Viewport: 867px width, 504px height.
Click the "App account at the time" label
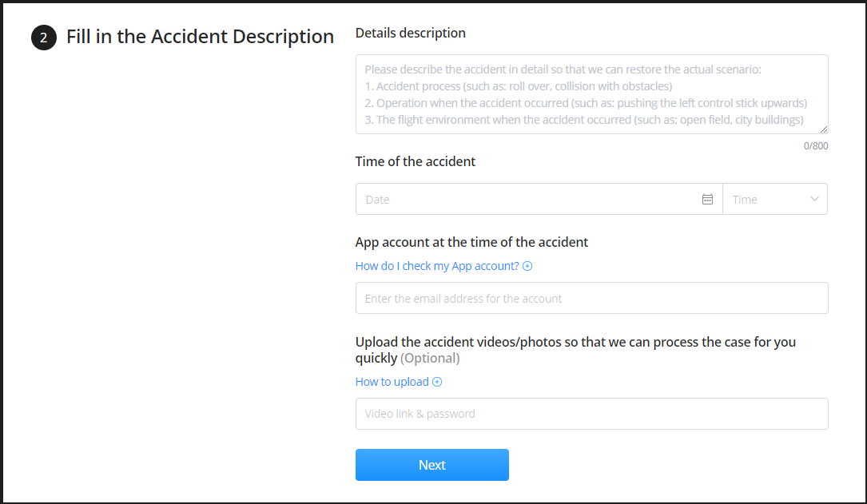click(471, 242)
